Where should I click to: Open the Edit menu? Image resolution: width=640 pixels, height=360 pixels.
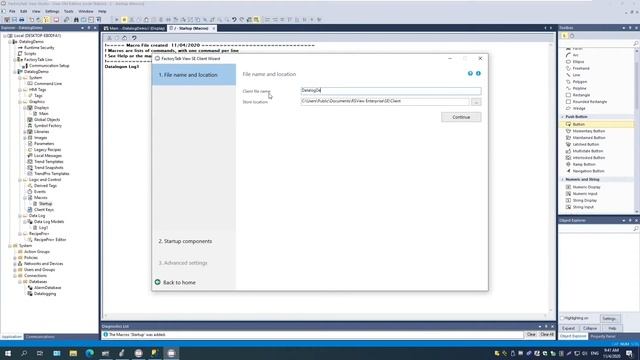click(24, 11)
